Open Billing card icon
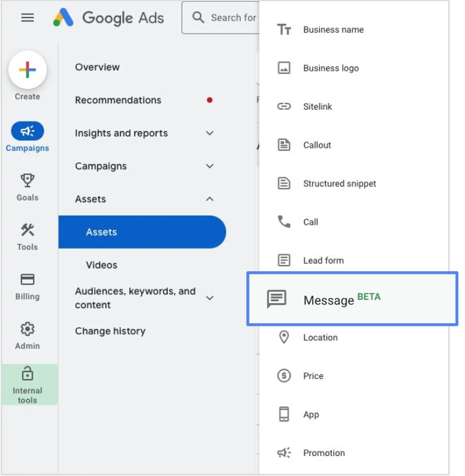Viewport: 465px width, 476px height. click(28, 279)
